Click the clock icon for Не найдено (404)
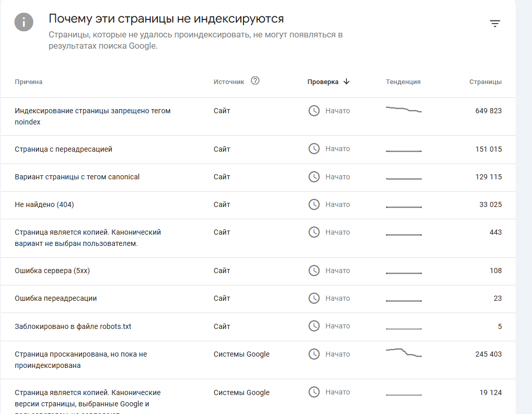 pos(314,204)
